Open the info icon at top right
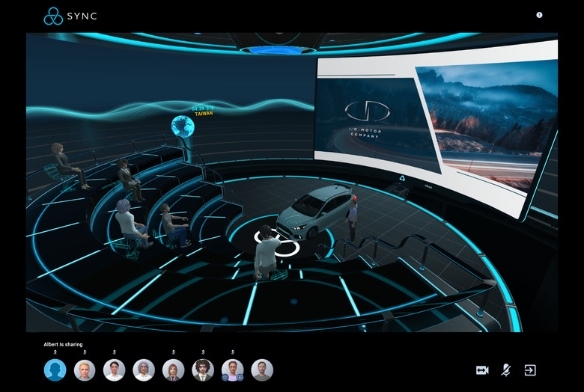The width and height of the screenshot is (584, 392). [539, 15]
